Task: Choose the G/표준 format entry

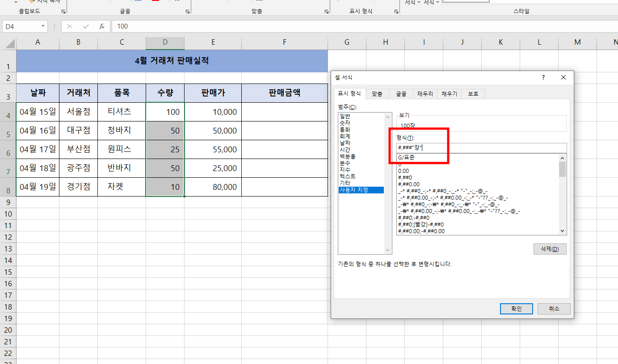Action: [x=478, y=158]
